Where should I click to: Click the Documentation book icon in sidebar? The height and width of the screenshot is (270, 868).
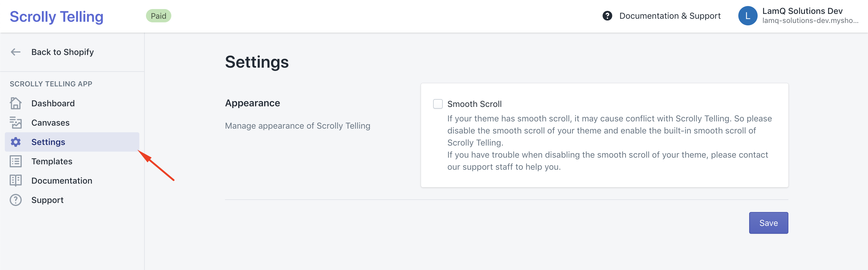tap(15, 181)
